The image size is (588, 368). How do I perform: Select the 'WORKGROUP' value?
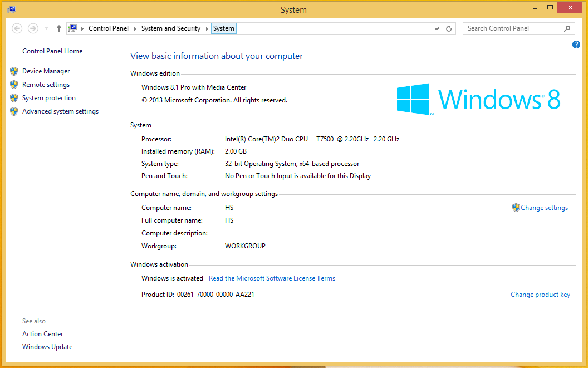(245, 246)
